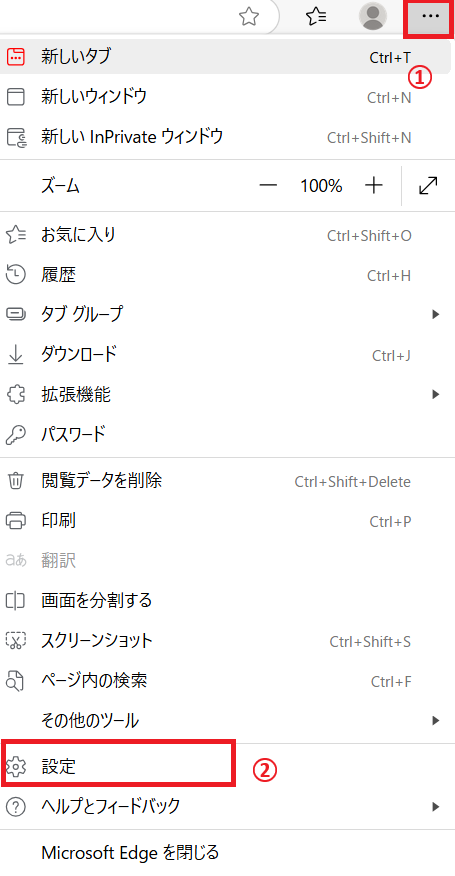Zoom in with the plus button
Screen dimensions: 455x876
point(373,185)
